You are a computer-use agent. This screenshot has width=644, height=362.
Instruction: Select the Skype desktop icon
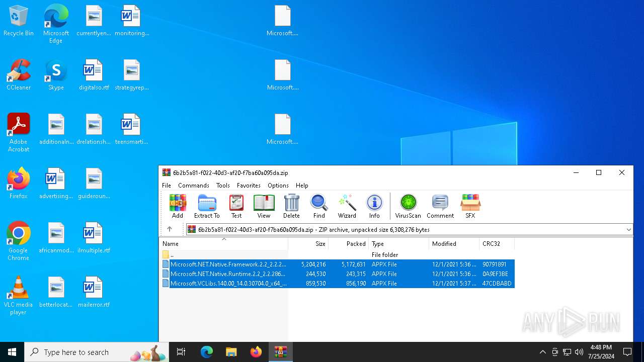(x=56, y=75)
